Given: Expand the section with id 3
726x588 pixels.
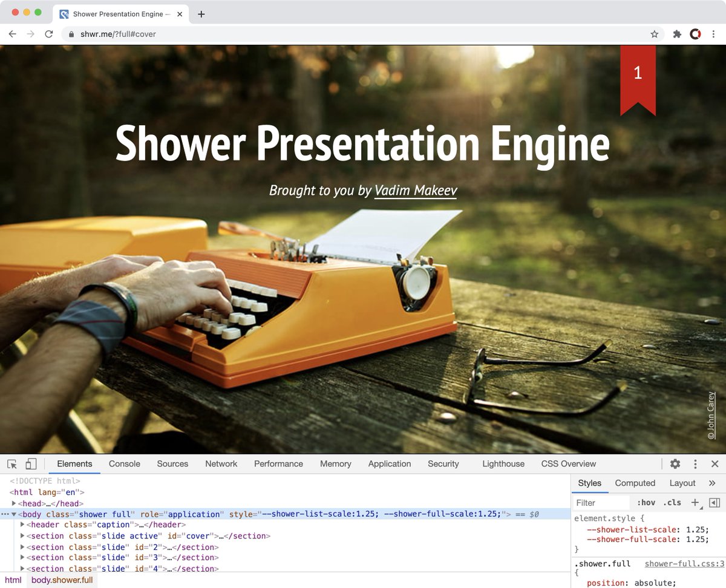Looking at the screenshot, I should (23, 557).
